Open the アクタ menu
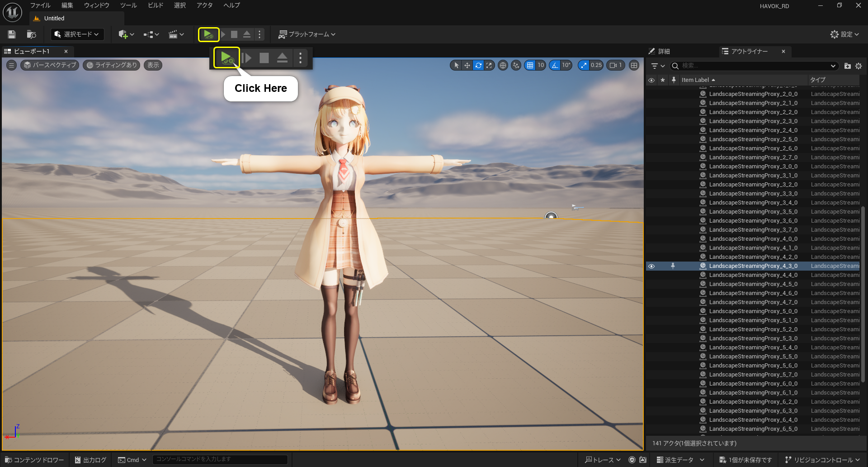Screen dimensions: 868x467 [204, 5]
